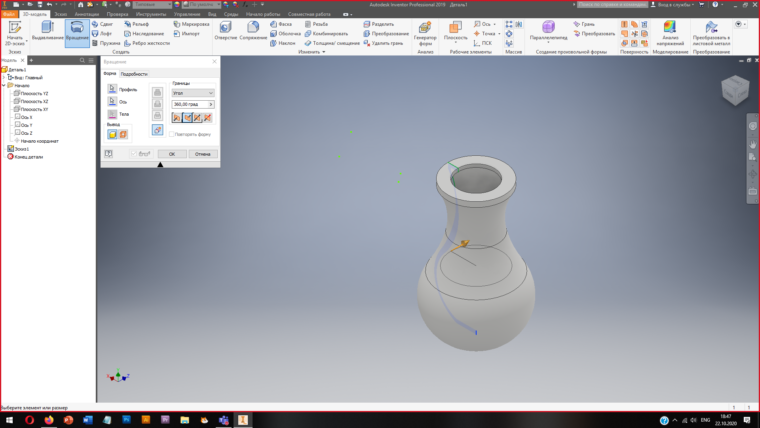Image resolution: width=760 pixels, height=428 pixels.
Task: Click the Ось axis selector button
Action: point(113,101)
